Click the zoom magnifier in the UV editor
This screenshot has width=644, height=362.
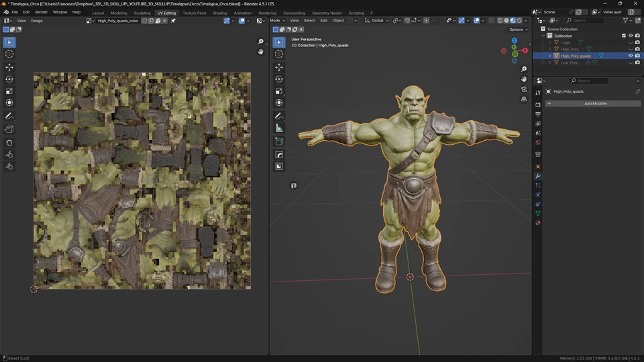(x=260, y=42)
